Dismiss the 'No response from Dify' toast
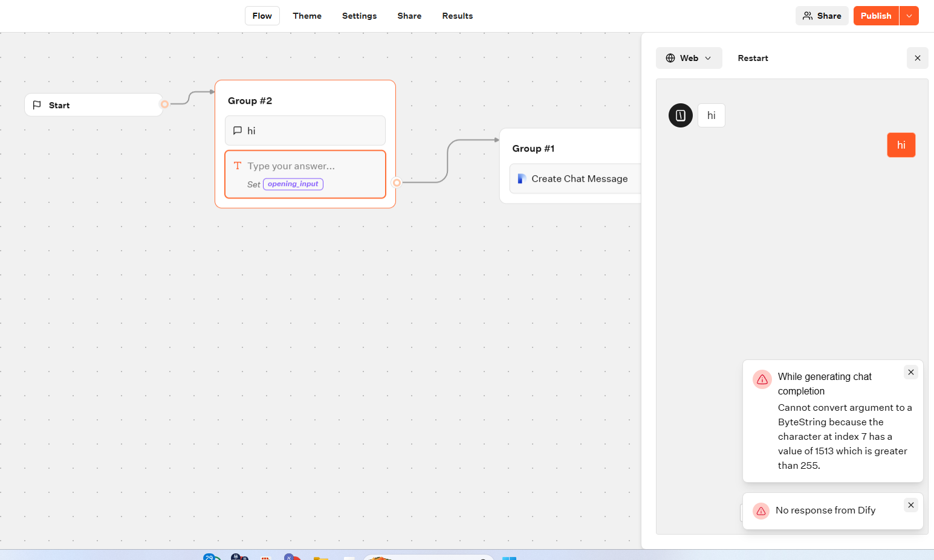 point(911,505)
